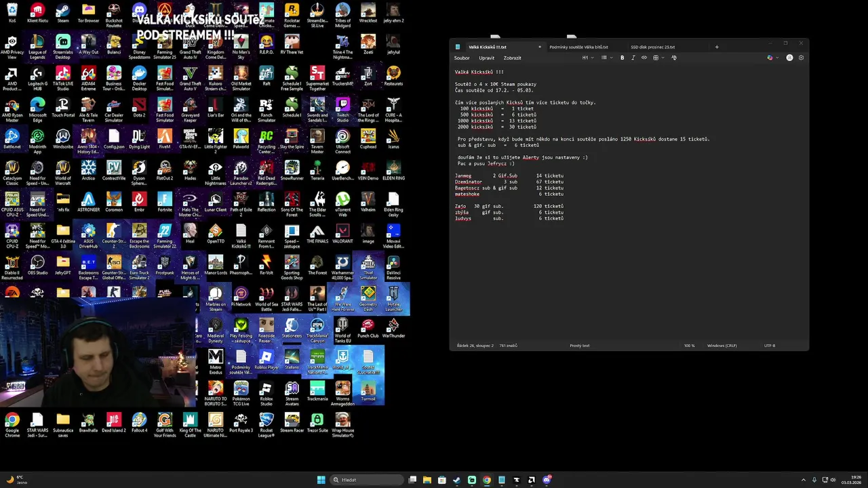Open Notepad settings gear

pos(801,58)
